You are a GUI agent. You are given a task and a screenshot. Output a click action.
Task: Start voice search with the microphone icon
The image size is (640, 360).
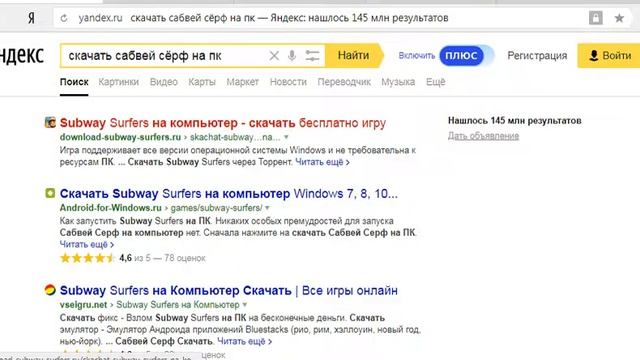point(292,56)
